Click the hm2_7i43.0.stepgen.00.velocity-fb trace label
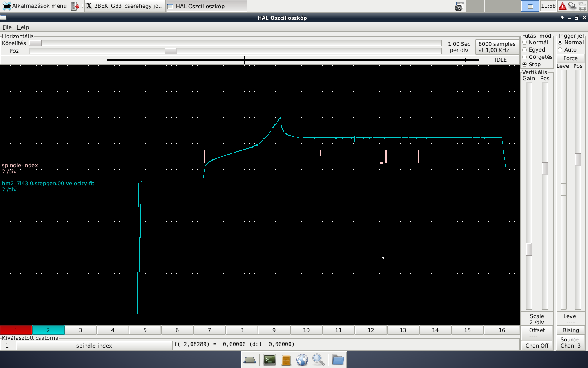 48,184
